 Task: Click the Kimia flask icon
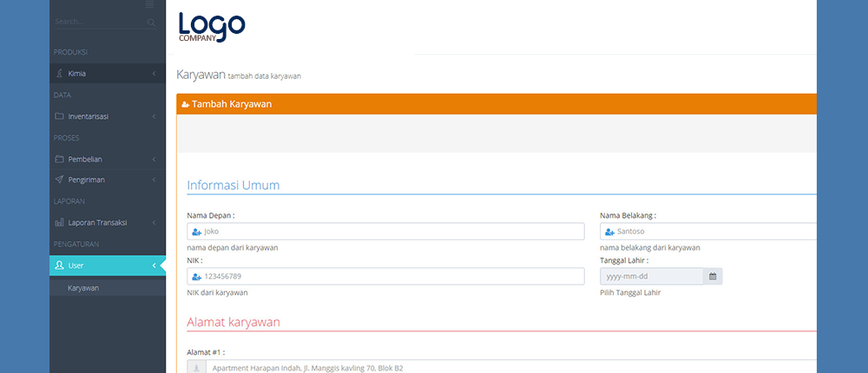point(59,74)
